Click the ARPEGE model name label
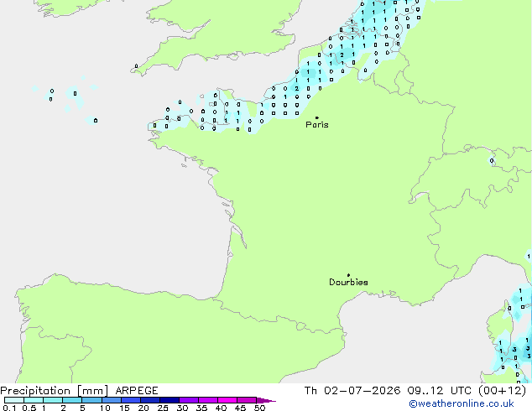This screenshot has height=411, width=532. coord(137,391)
